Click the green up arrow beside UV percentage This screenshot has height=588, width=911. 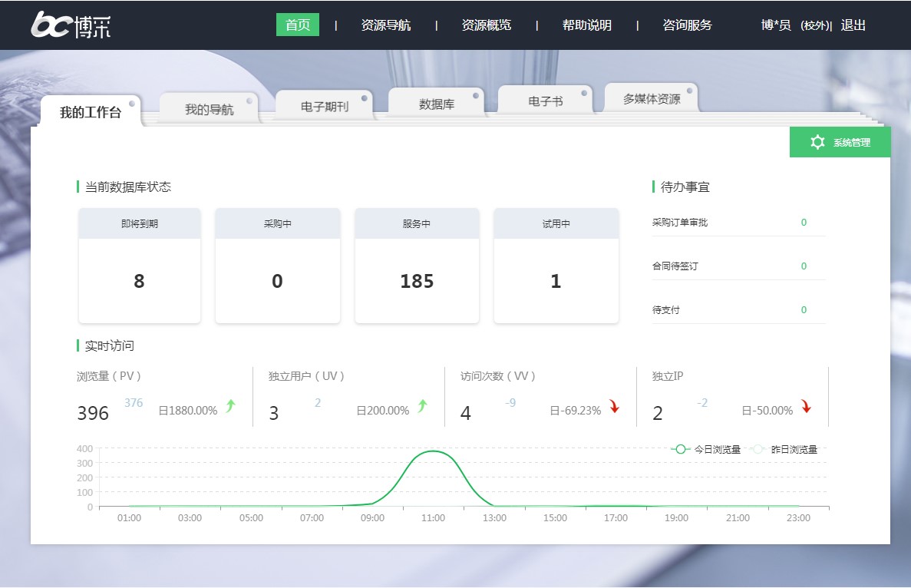click(x=422, y=407)
